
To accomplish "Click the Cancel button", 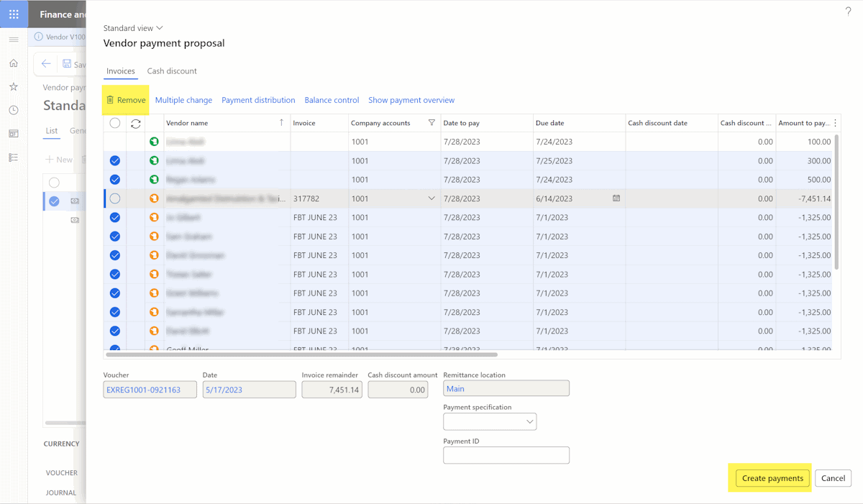I will pos(833,478).
